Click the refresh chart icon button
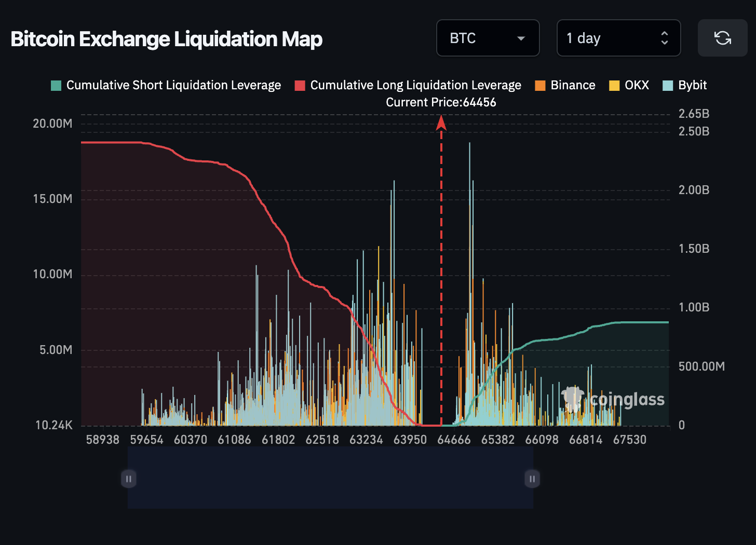This screenshot has height=545, width=756. click(722, 38)
